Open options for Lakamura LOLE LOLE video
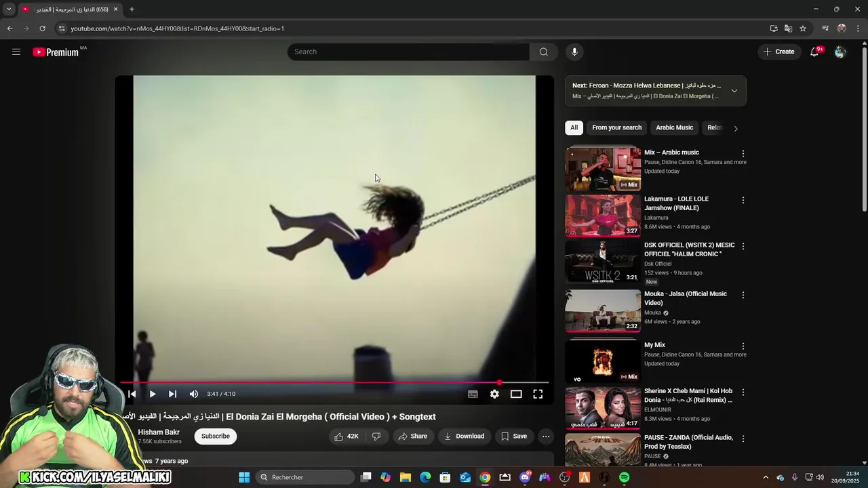 tap(743, 201)
